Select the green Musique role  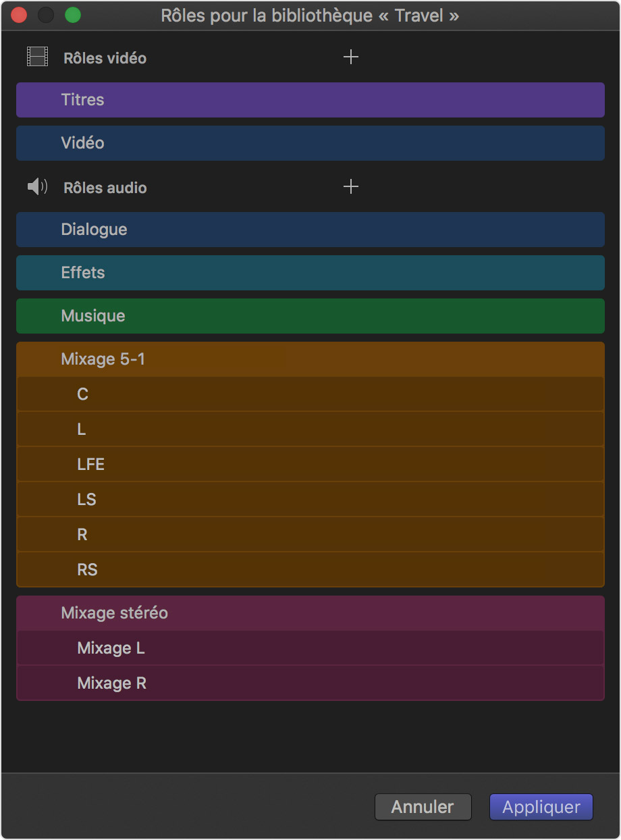[310, 316]
